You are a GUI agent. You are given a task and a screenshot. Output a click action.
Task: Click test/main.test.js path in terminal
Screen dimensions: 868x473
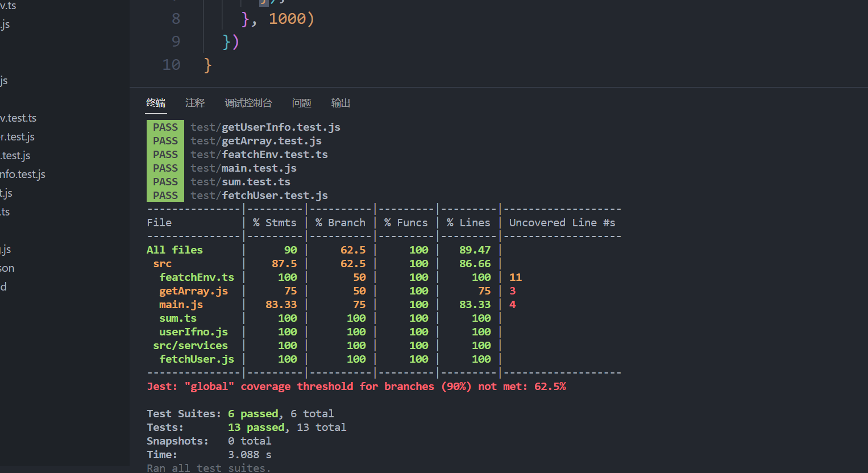point(243,168)
